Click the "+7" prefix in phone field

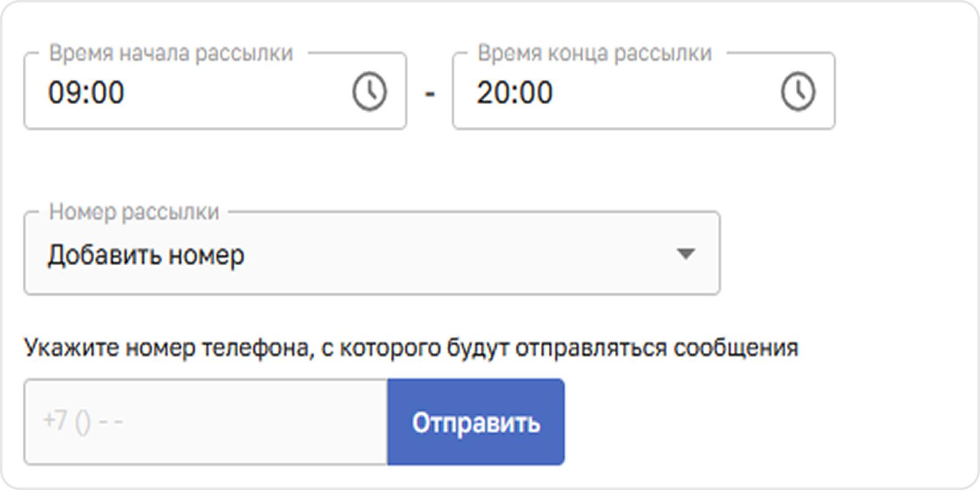tap(55, 421)
